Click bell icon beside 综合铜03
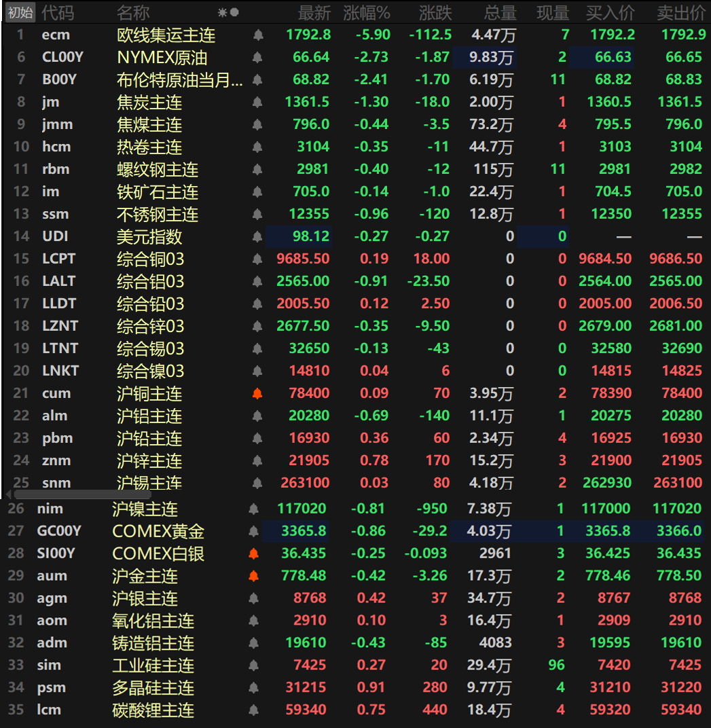711x728 pixels. 257,259
